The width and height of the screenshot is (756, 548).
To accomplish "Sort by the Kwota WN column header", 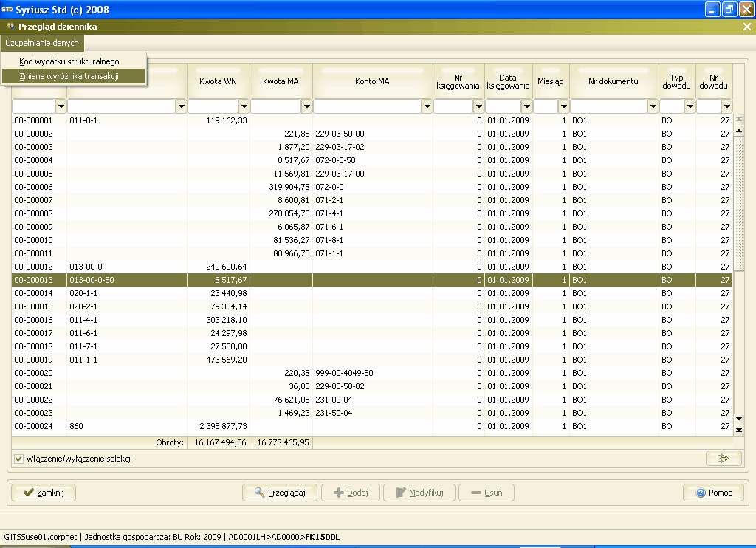I will (219, 81).
